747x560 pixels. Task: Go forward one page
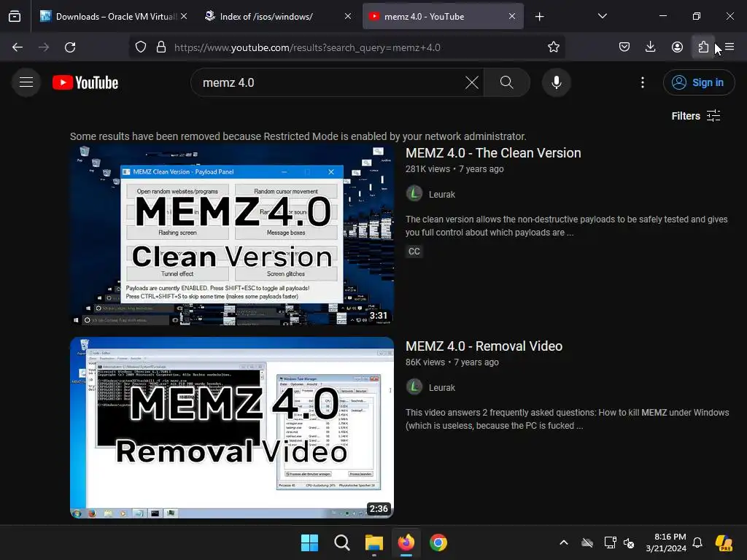[x=44, y=47]
